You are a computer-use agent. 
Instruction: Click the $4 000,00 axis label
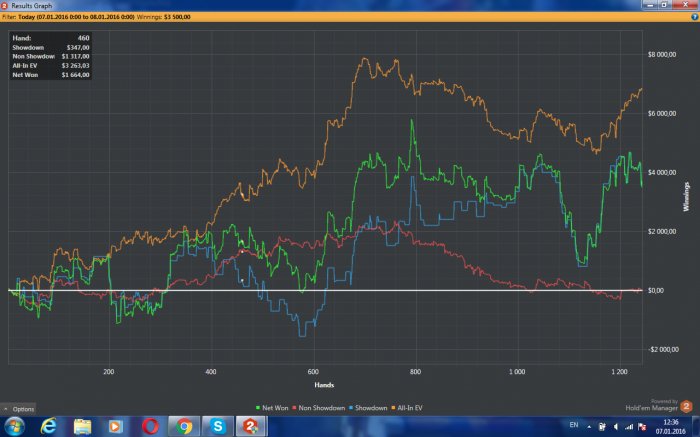[662, 172]
